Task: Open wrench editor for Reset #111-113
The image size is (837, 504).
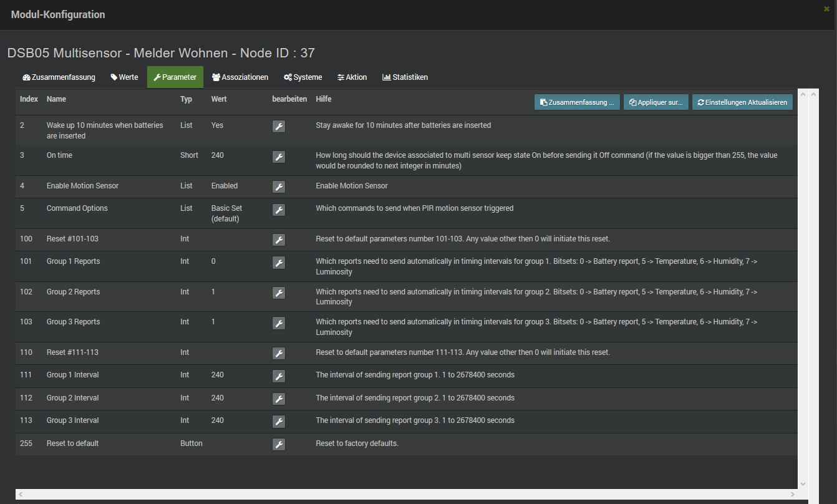Action: [279, 354]
